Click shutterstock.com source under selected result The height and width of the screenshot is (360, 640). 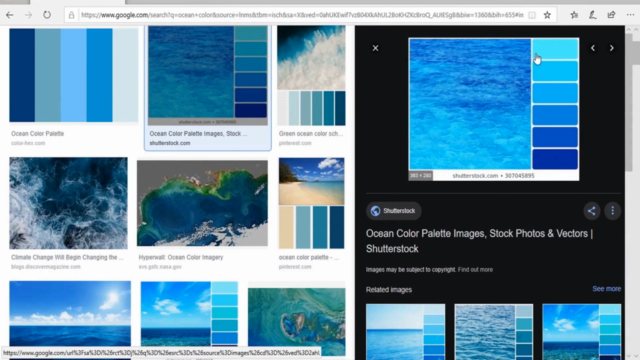[x=170, y=143]
